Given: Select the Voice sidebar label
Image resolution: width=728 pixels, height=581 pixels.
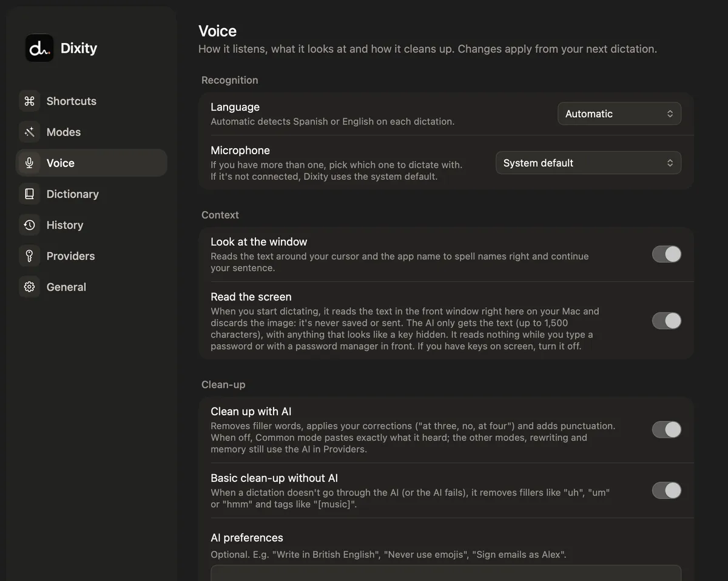Looking at the screenshot, I should [x=61, y=163].
